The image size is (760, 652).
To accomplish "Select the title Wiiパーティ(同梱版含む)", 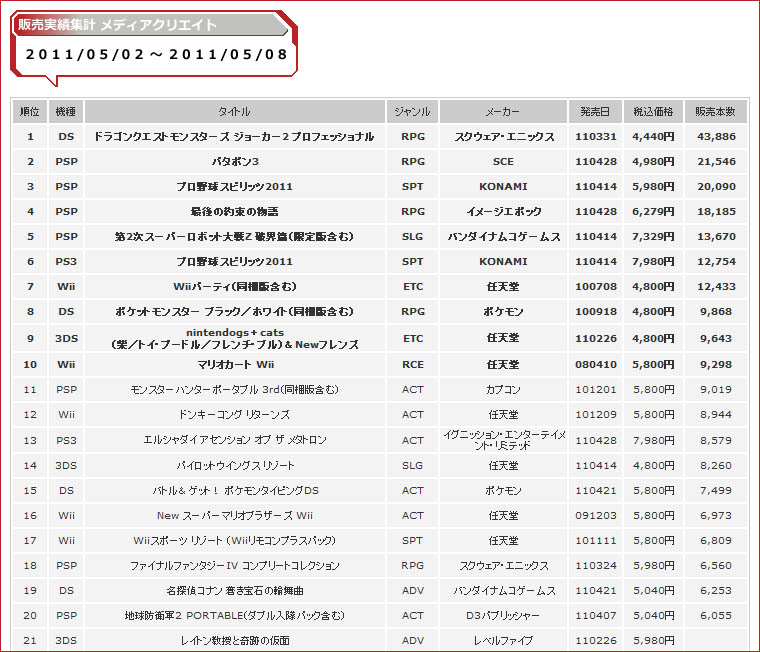I will pyautogui.click(x=235, y=286).
